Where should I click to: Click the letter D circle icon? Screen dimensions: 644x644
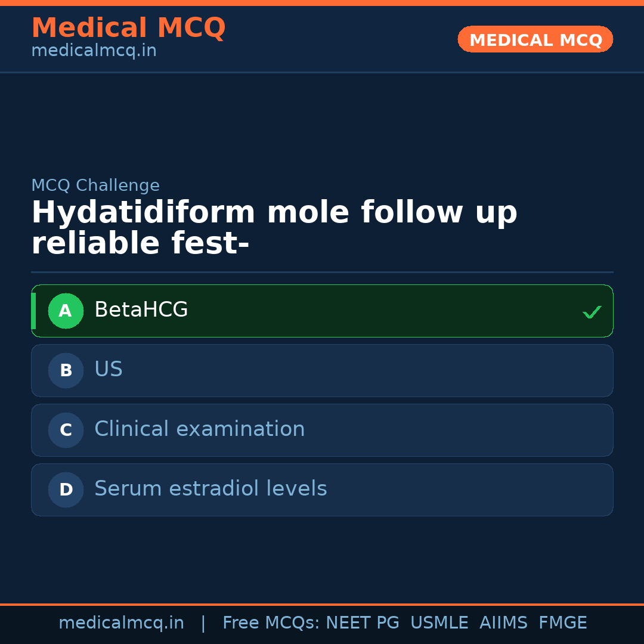[x=66, y=490]
